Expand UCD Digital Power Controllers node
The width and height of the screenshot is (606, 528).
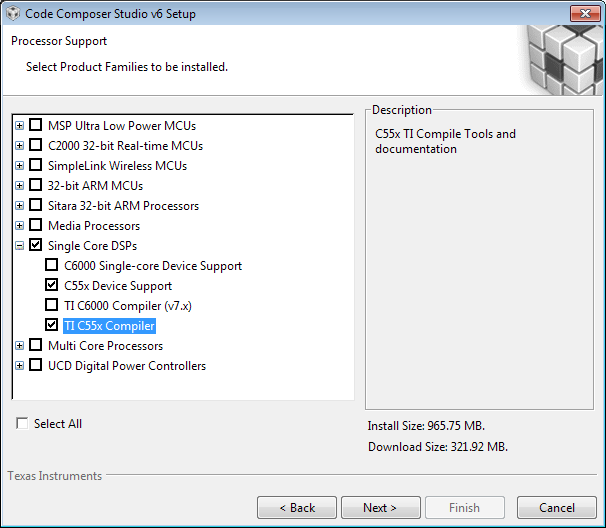pos(19,366)
